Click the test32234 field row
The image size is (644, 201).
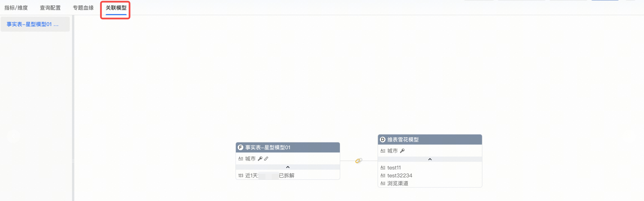400,175
